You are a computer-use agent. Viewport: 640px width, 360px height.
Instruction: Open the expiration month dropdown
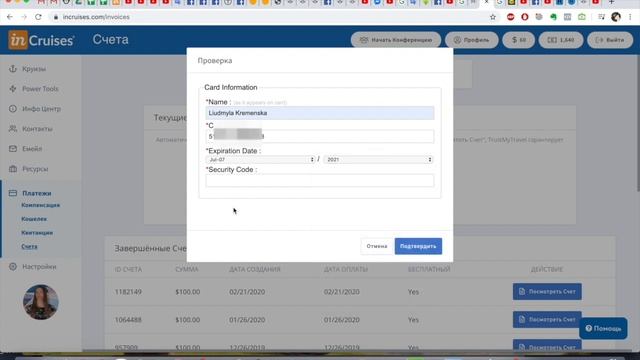(261, 160)
